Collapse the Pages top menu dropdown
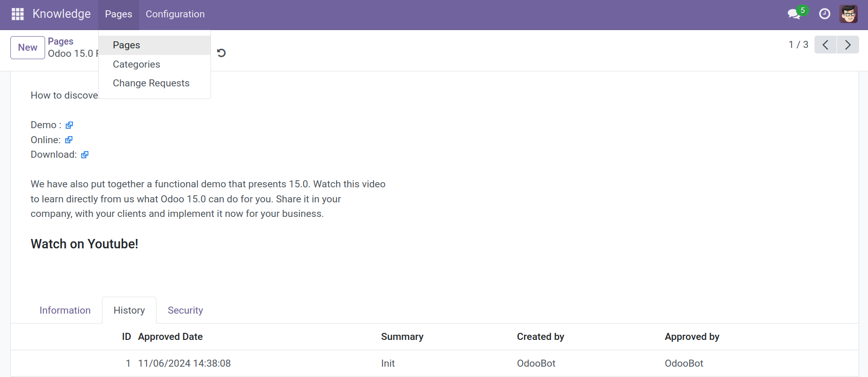The width and height of the screenshot is (868, 377). tap(118, 14)
